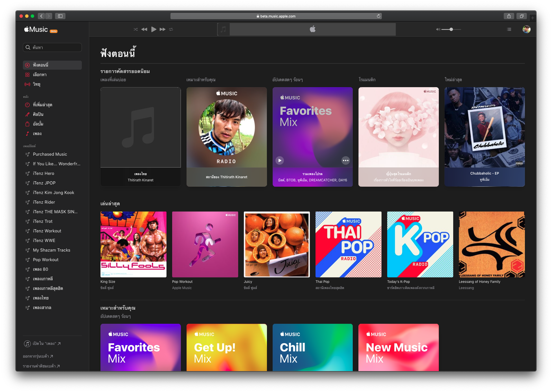Select Radio item in sidebar

point(37,84)
